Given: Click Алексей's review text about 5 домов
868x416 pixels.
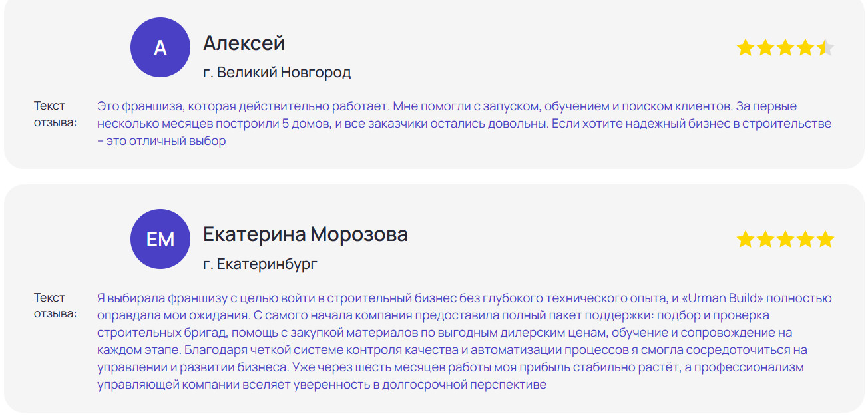Looking at the screenshot, I should coord(464,124).
